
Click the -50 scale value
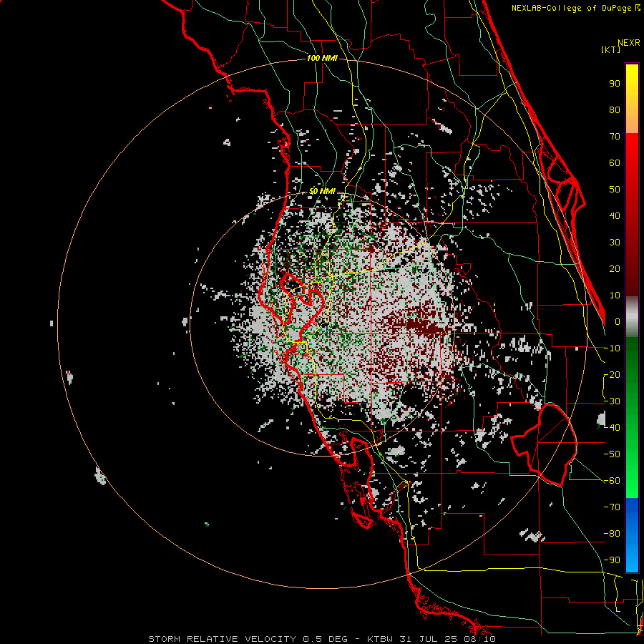coord(612,454)
